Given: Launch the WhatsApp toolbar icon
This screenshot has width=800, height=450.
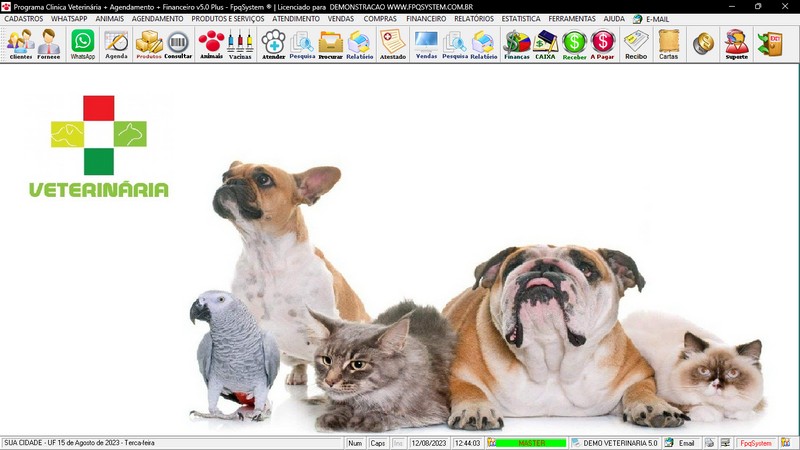Looking at the screenshot, I should [x=83, y=44].
